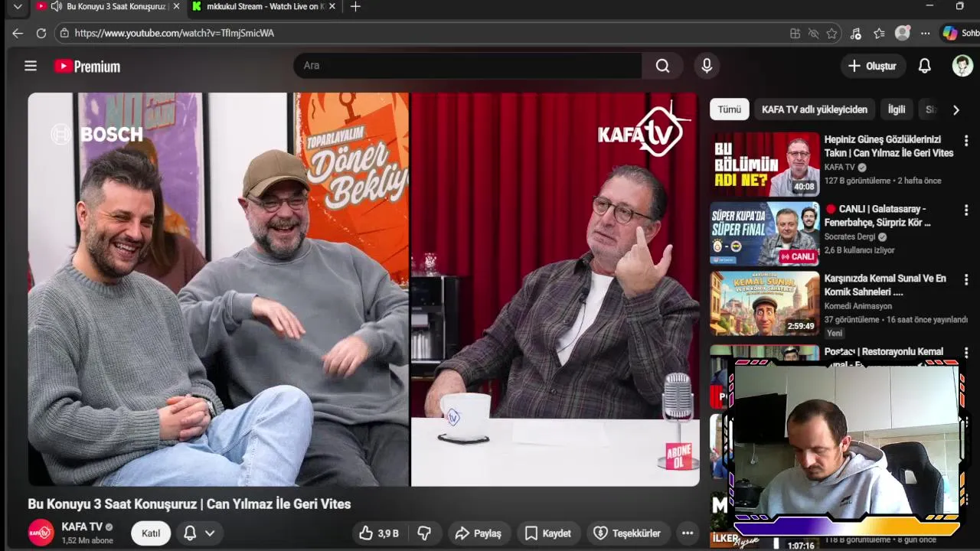Open Bu Bölümün Adı Ne thumbnail
980x551 pixels.
tap(764, 165)
